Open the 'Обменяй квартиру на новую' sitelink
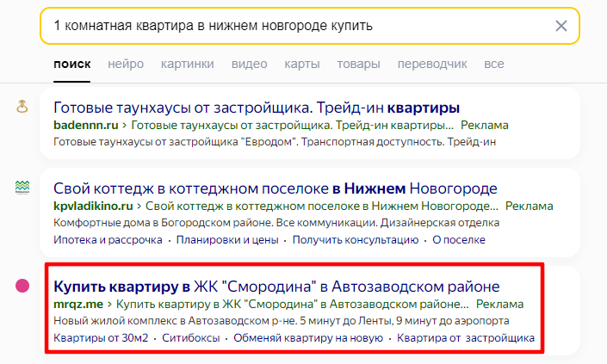Image resolution: width=607 pixels, height=364 pixels. click(x=308, y=338)
